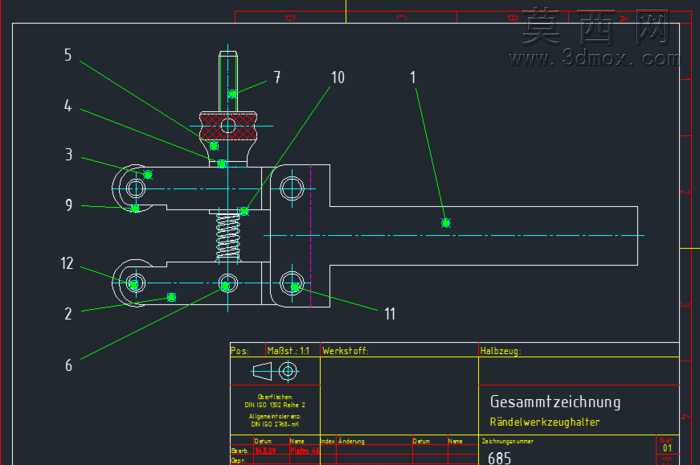Click the 'Index' column header

point(328,441)
